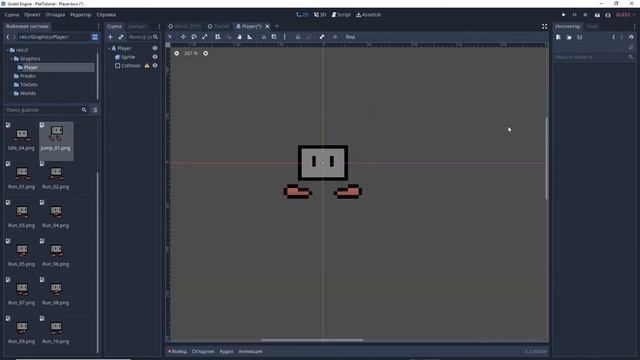Screen dimensions: 640x360
Task: Toggle visibility of Player node
Action: tap(155, 48)
